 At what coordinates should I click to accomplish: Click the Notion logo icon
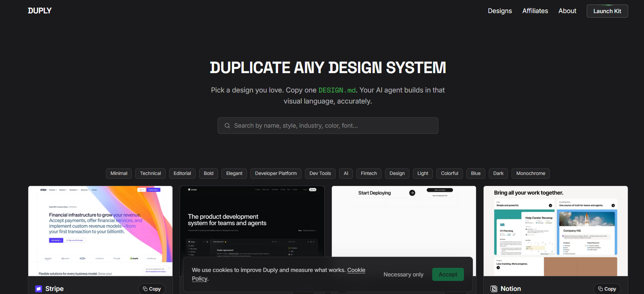pyautogui.click(x=494, y=289)
